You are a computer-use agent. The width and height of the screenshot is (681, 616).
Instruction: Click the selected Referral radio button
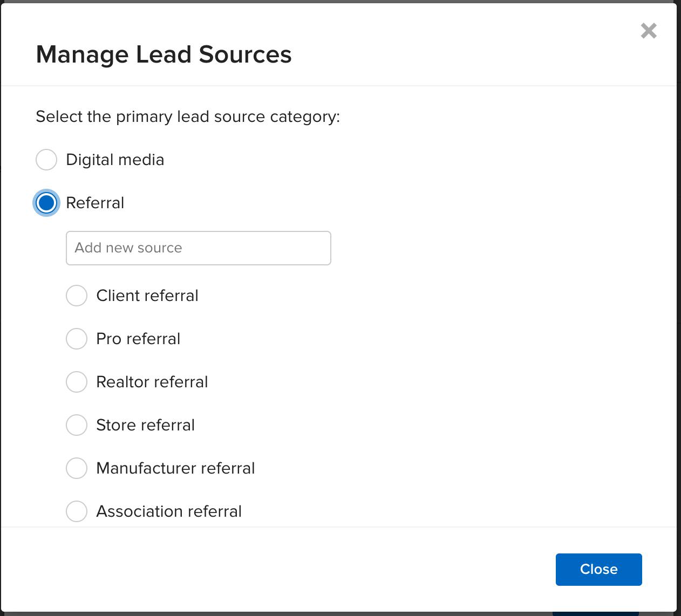(46, 203)
